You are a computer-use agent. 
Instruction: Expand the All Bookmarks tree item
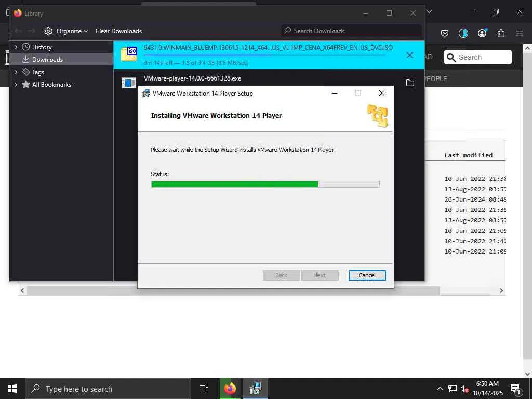coord(16,85)
